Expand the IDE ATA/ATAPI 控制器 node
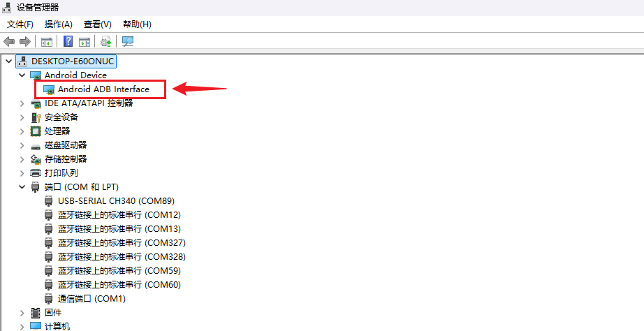Viewport: 644px width, 331px height. coord(22,103)
